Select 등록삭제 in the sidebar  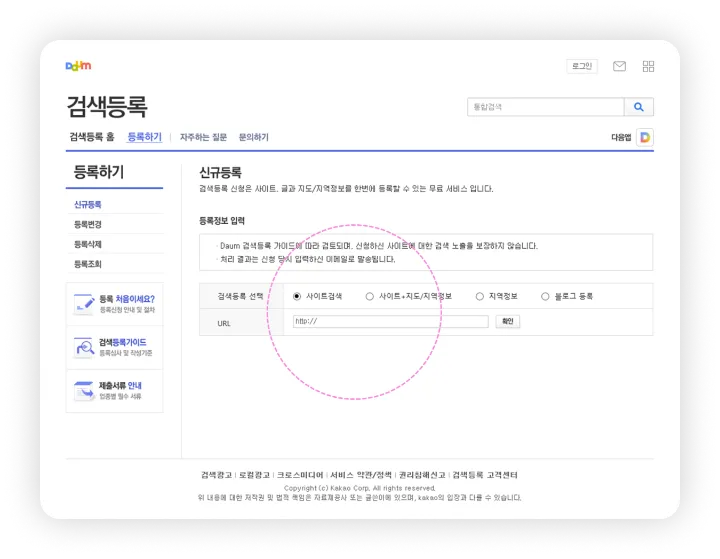coord(88,244)
